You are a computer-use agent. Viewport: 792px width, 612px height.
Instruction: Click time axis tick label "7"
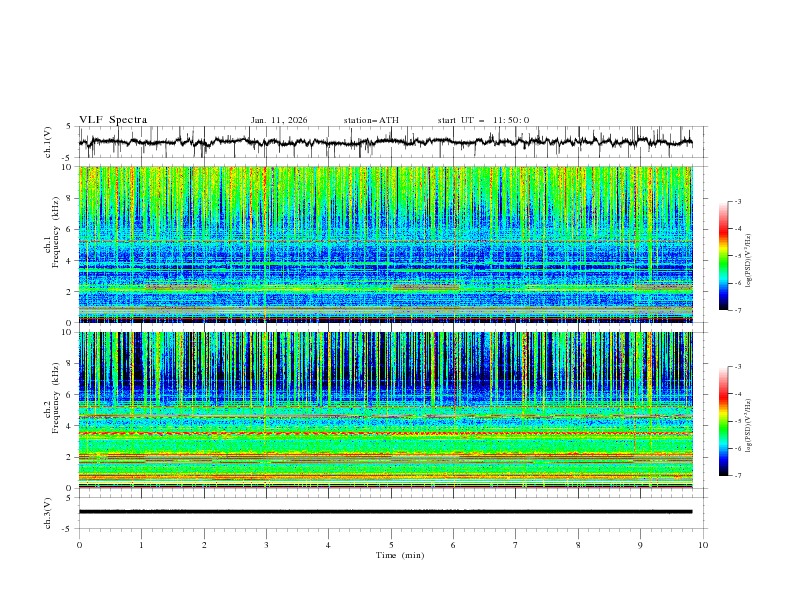(516, 545)
